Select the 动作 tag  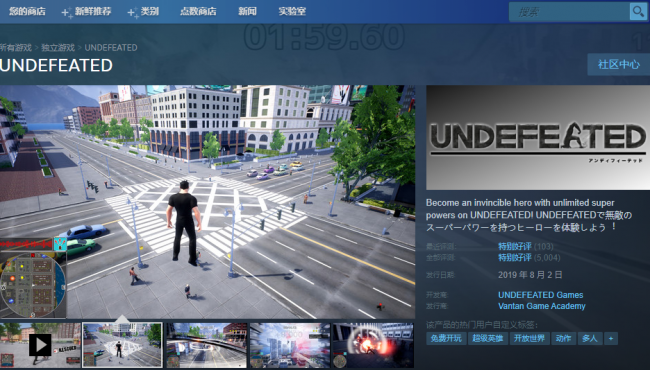[x=563, y=339]
